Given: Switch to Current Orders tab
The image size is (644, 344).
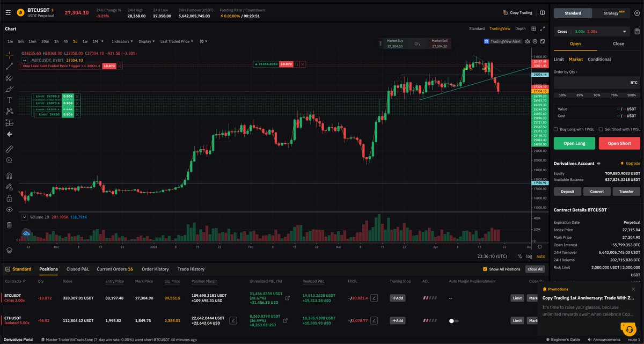Looking at the screenshot, I should tap(115, 269).
